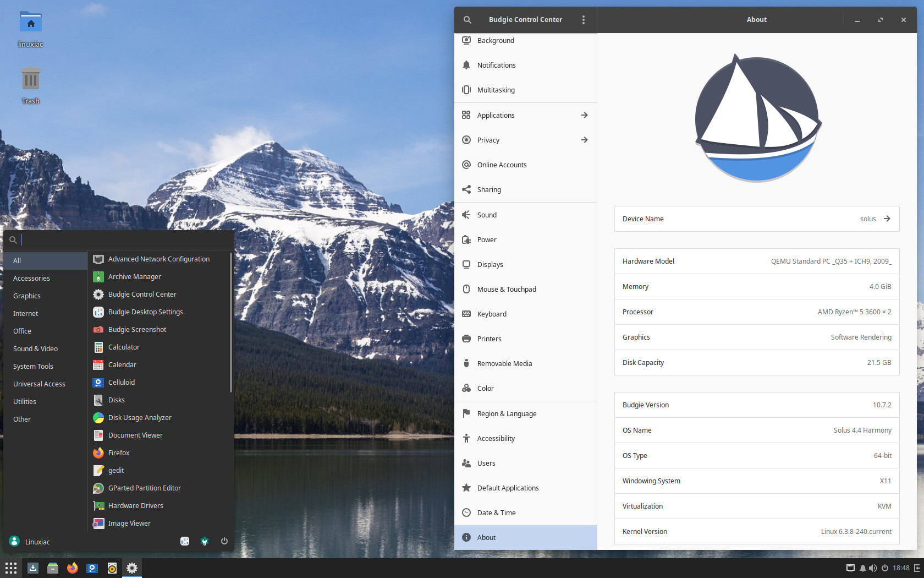The image size is (924, 578).
Task: Click the Hardware Drivers icon
Action: [98, 505]
